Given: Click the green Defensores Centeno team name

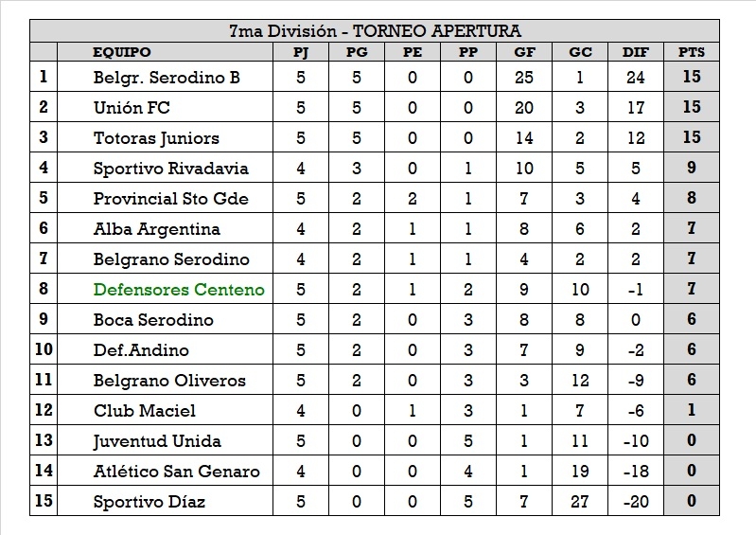Looking at the screenshot, I should coord(179,290).
